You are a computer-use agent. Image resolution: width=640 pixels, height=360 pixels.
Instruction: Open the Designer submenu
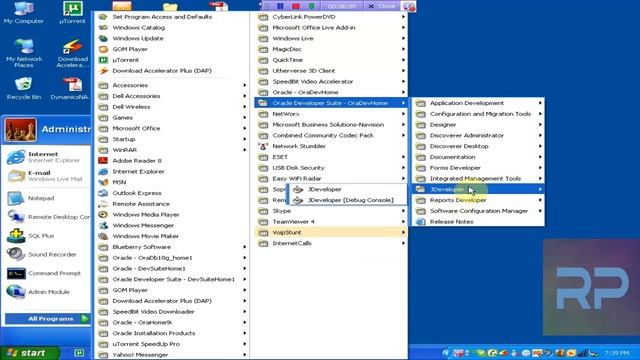[x=478, y=125]
